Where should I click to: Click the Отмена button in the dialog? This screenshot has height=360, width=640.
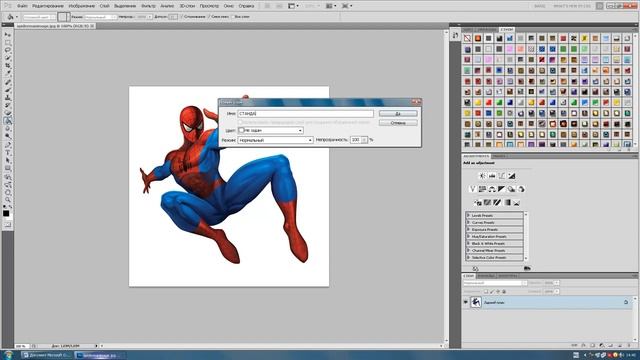398,123
